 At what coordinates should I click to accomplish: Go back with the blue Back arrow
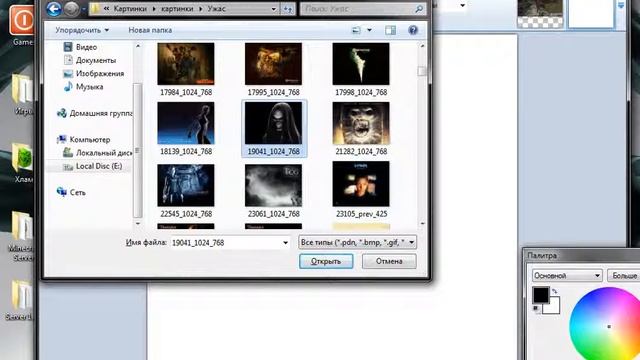(54, 9)
